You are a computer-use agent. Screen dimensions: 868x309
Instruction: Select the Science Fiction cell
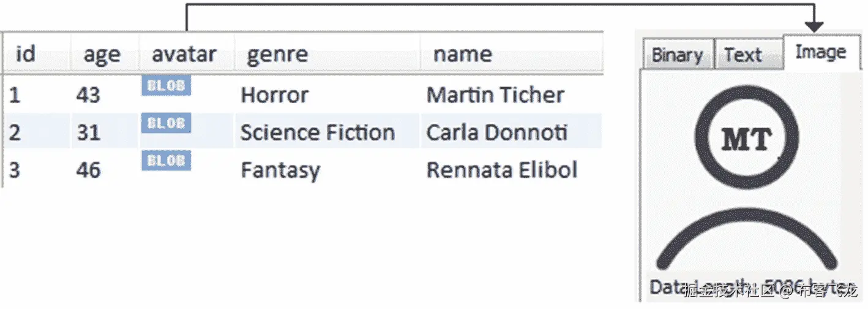[317, 132]
